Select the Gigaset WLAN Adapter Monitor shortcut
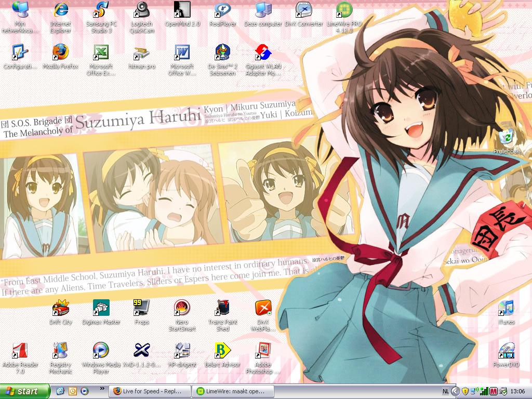 coord(263,60)
